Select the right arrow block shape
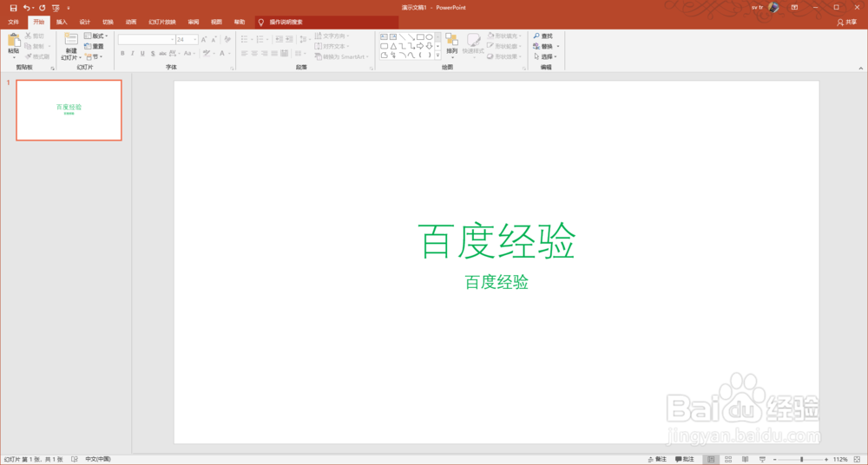The width and height of the screenshot is (868, 465). pos(420,46)
